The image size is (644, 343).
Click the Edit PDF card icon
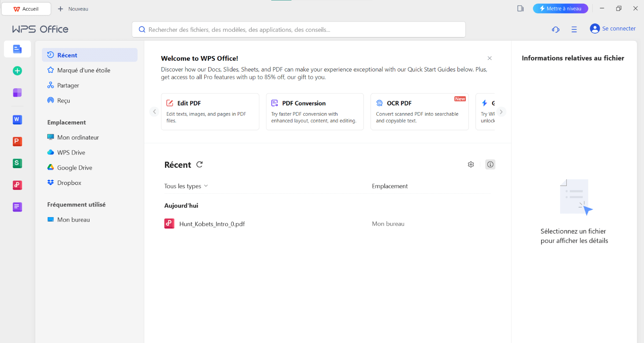click(170, 103)
